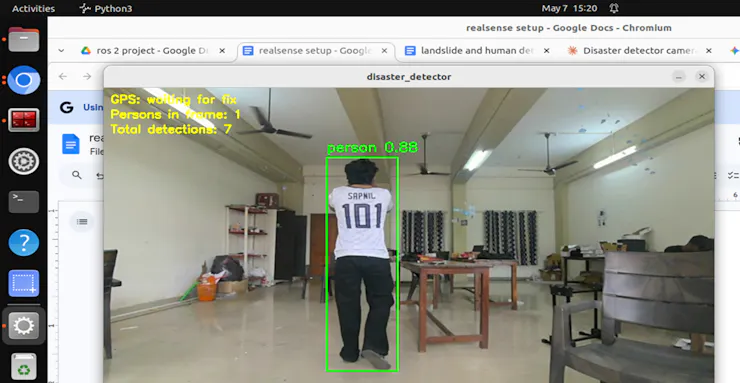Click Activities in the top bar
Screen dimensions: 740x383
[34, 8]
